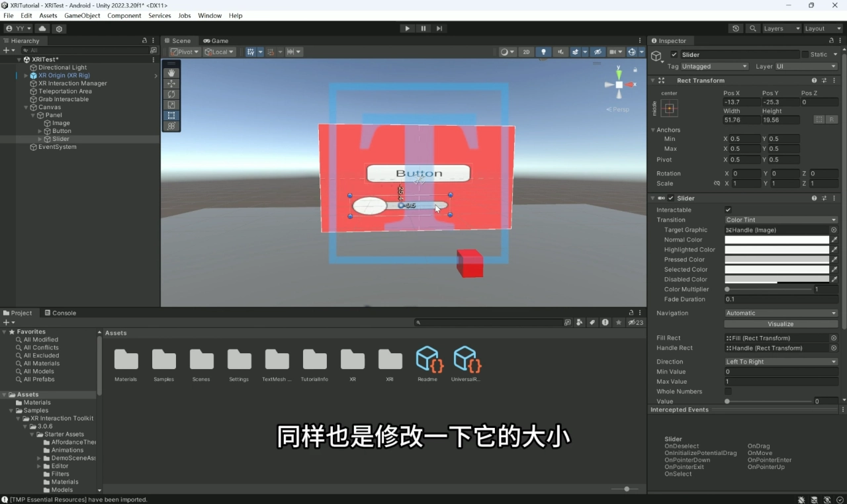847x504 pixels.
Task: Toggle 2D mode in Scene view
Action: coord(526,52)
